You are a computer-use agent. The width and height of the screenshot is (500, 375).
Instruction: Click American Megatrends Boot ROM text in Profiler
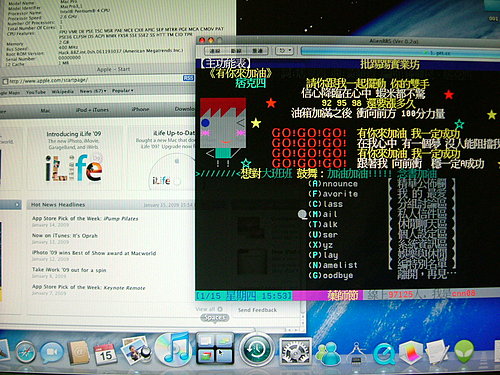coord(121,51)
